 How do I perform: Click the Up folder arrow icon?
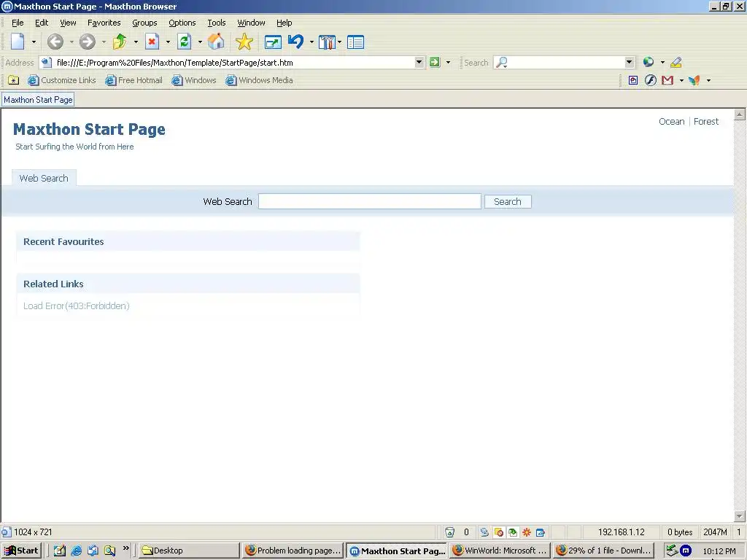pyautogui.click(x=120, y=42)
